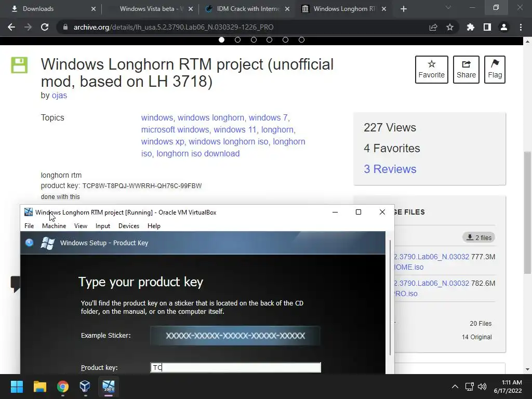
Task: Open Chrome three-dot menu
Action: (521, 27)
